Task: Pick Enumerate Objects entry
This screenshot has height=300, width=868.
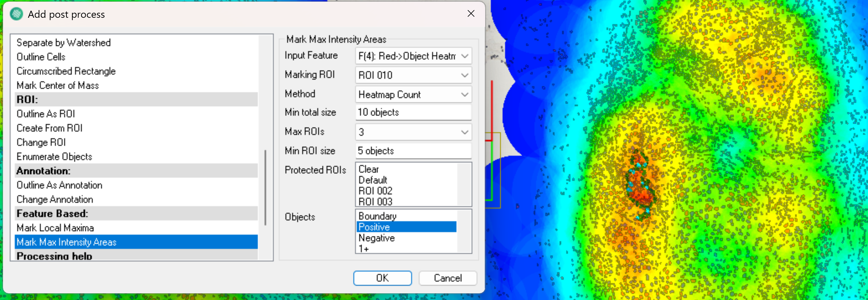Action: 136,157
